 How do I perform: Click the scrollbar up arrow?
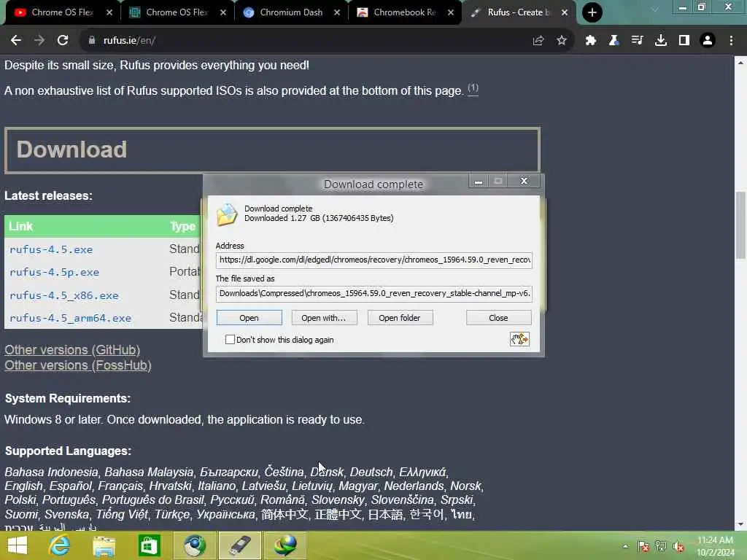(740, 62)
